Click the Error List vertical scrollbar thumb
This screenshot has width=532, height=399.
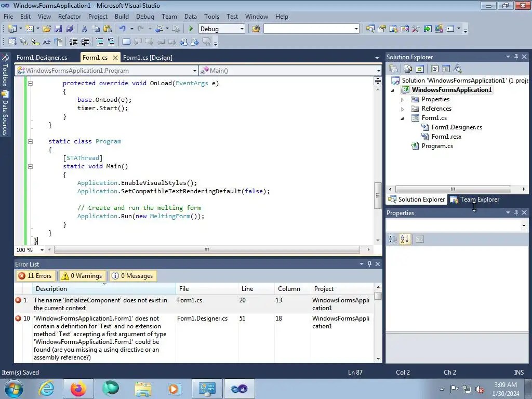point(378,296)
